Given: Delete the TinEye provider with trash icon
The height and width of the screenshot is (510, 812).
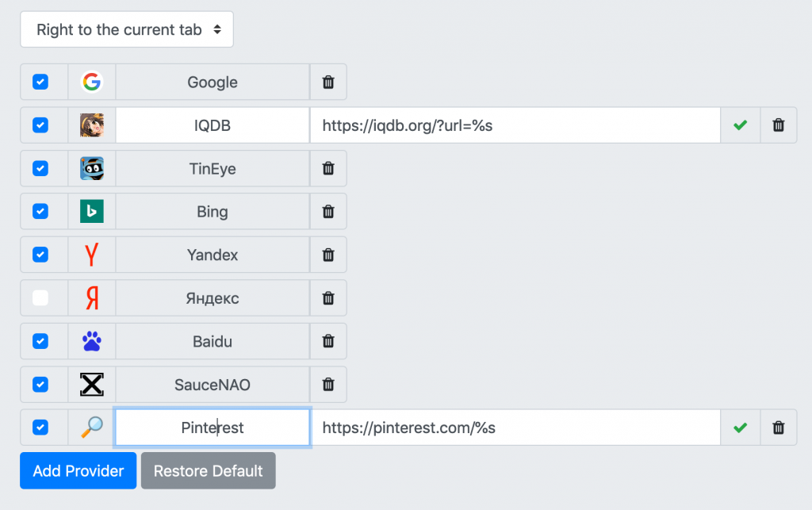Looking at the screenshot, I should click(328, 168).
